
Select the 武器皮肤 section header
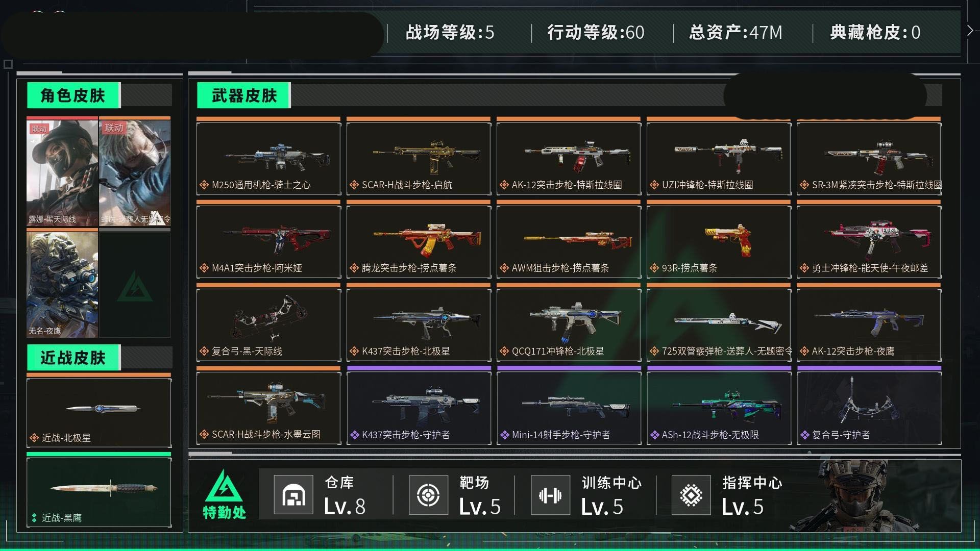(x=244, y=95)
